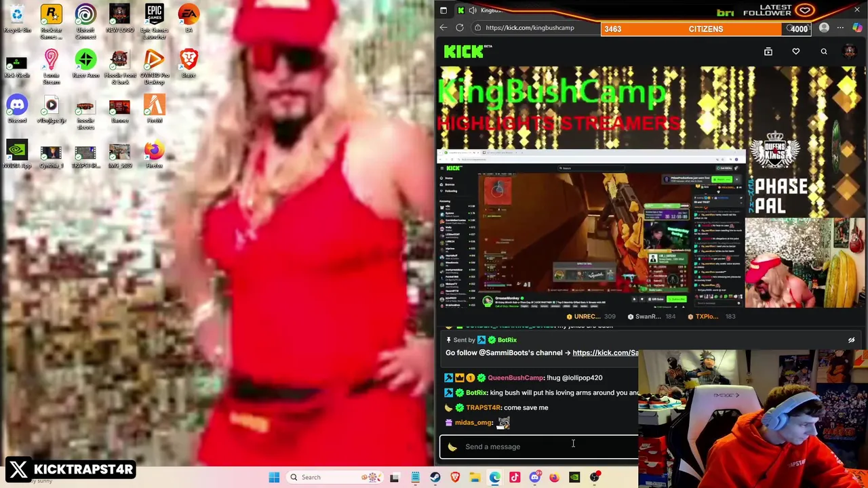Click the Windows Start button
The width and height of the screenshot is (868, 488).
[x=274, y=477]
